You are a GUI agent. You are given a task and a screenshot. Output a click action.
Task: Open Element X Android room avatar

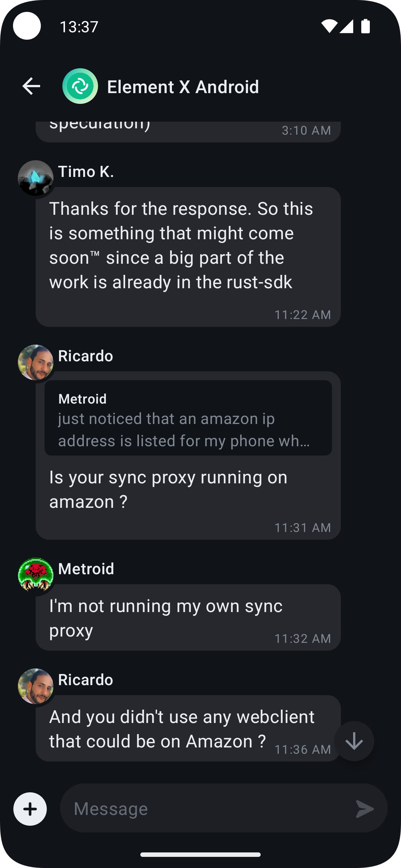[80, 86]
